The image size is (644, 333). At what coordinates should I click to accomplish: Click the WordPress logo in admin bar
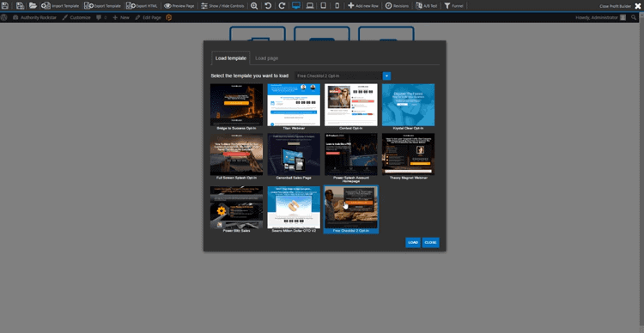tap(4, 18)
